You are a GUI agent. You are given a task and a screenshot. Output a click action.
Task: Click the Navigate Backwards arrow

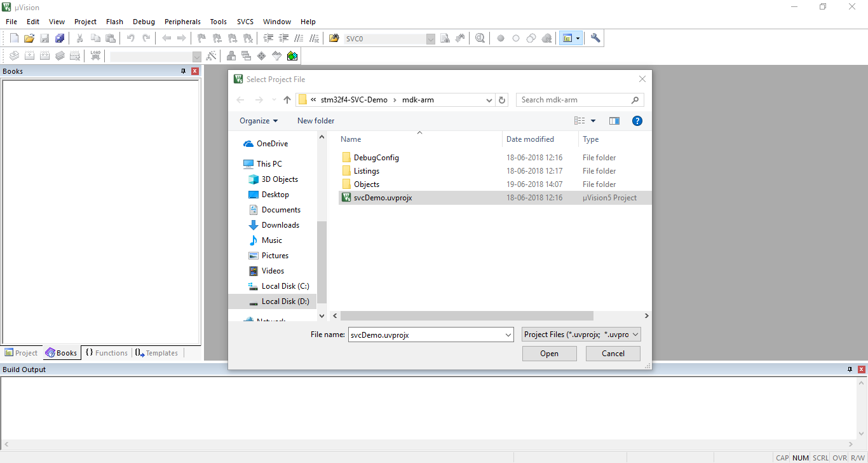tap(166, 38)
